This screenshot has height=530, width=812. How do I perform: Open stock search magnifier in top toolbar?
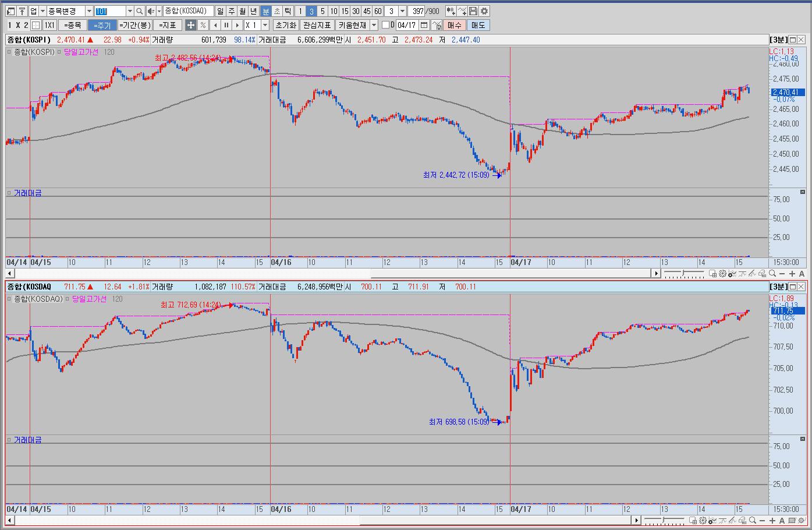(x=139, y=11)
